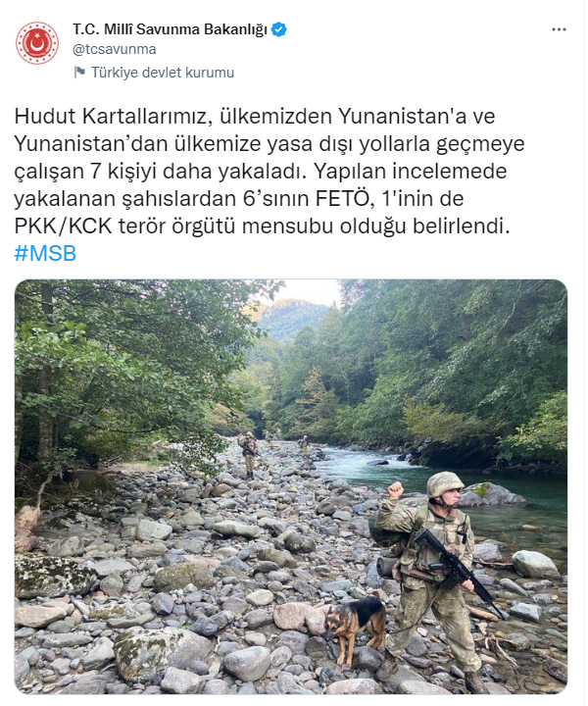Open the #MSB hashtag link

point(45,254)
